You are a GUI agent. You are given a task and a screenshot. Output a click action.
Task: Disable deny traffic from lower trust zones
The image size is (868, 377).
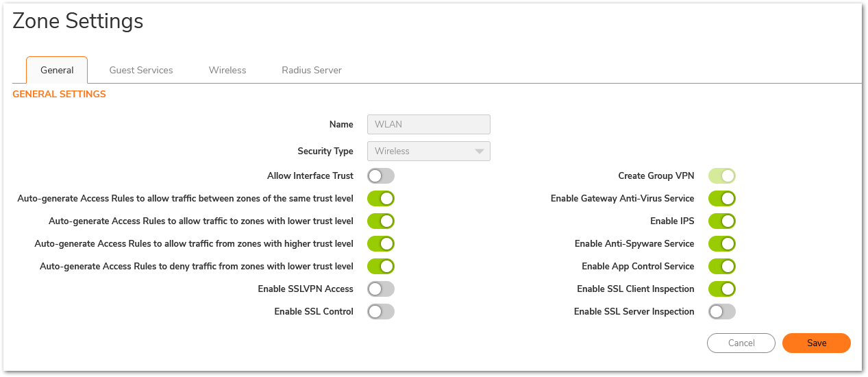pos(381,267)
